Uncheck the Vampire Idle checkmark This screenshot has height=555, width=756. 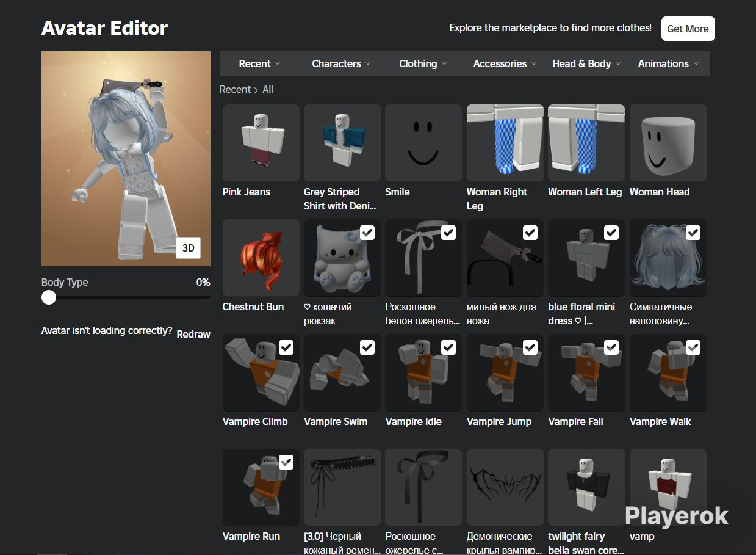tap(448, 347)
